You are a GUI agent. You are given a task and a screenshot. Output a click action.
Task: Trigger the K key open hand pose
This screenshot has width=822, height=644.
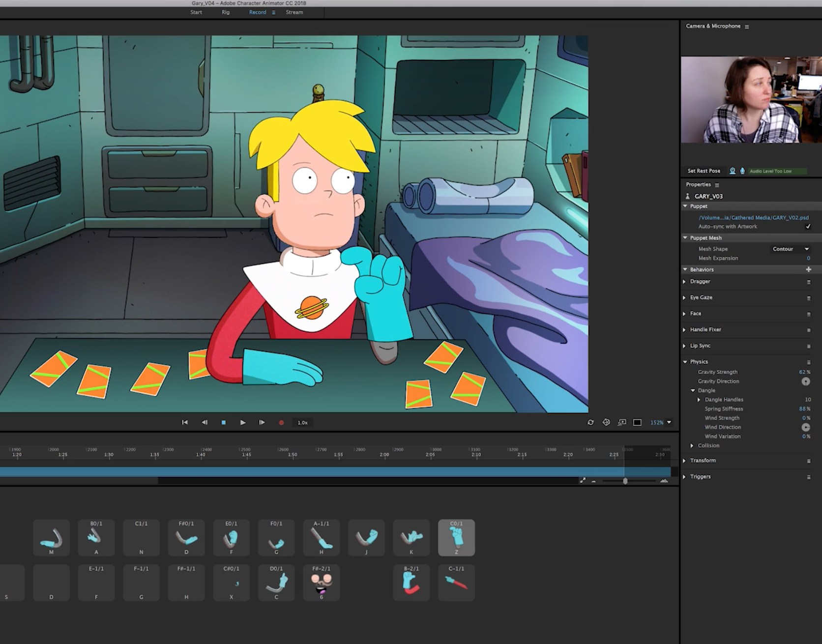point(411,538)
